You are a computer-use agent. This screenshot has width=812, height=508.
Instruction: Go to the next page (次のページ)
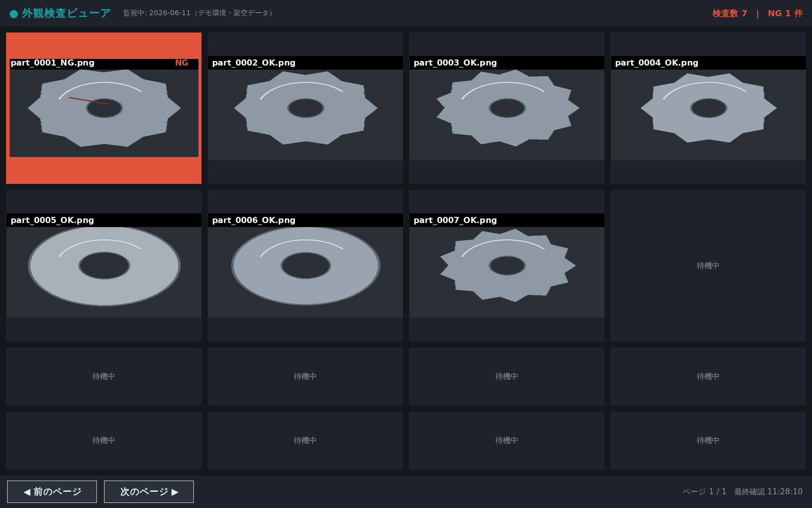[x=149, y=492]
